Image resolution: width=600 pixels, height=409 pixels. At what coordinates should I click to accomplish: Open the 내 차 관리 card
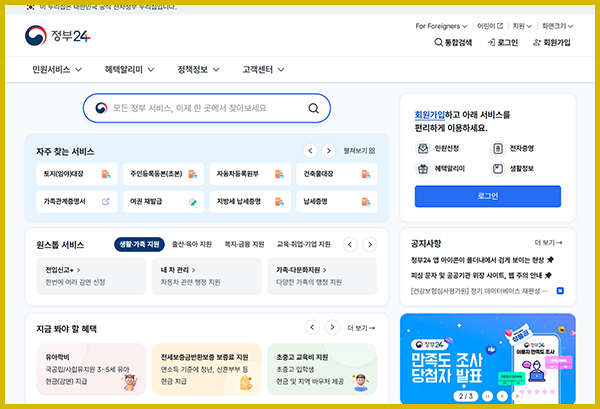click(x=207, y=276)
